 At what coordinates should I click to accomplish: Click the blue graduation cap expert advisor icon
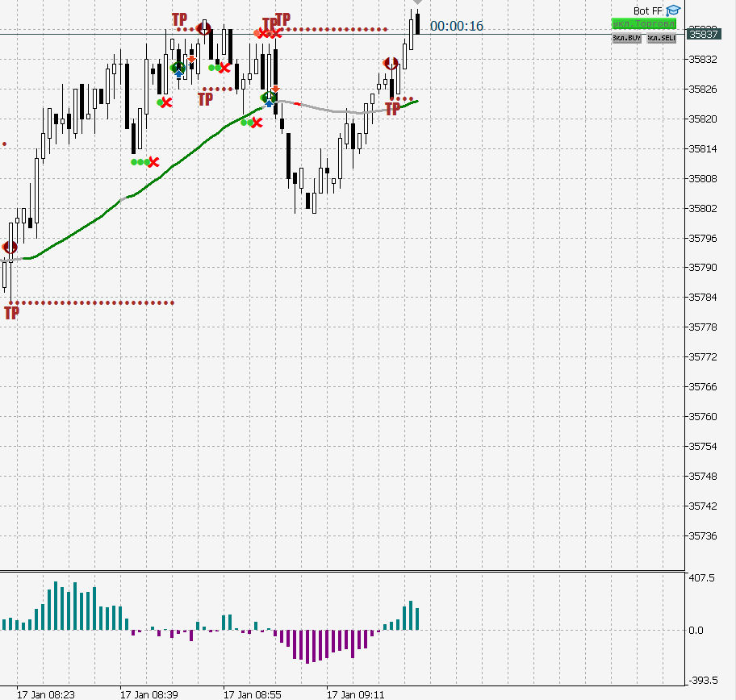673,10
